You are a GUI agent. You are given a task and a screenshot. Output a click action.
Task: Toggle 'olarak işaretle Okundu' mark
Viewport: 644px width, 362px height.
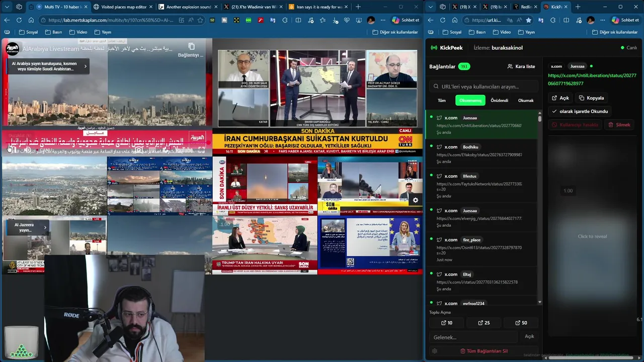(x=580, y=111)
